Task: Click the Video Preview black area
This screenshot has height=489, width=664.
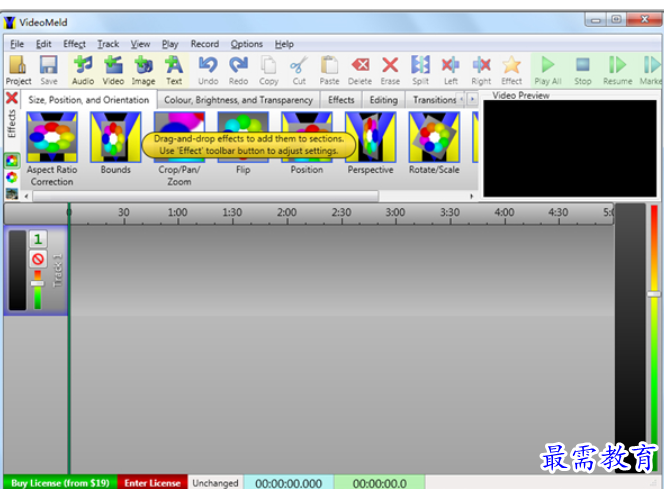Action: click(x=570, y=148)
